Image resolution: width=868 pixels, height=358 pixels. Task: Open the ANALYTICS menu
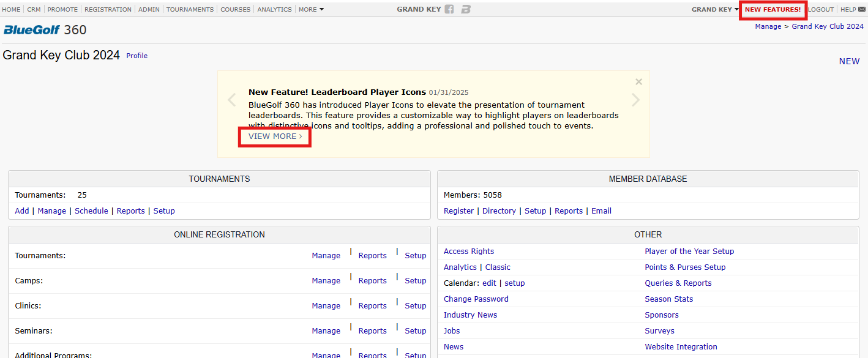click(274, 10)
